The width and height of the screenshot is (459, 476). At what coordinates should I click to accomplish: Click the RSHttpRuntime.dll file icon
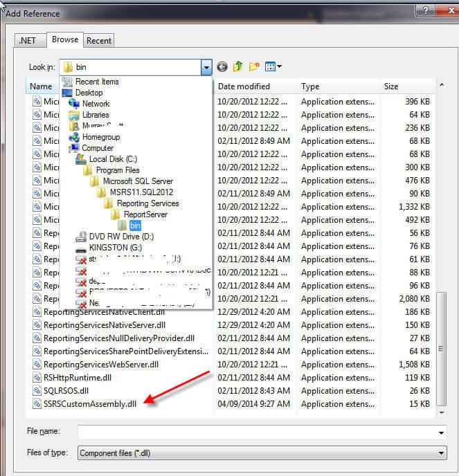pos(37,378)
